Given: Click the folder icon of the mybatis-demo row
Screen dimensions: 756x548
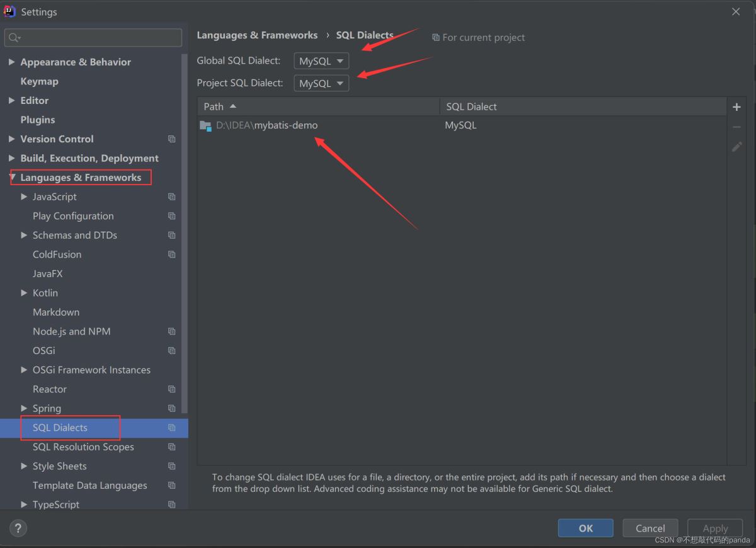Looking at the screenshot, I should pyautogui.click(x=205, y=125).
